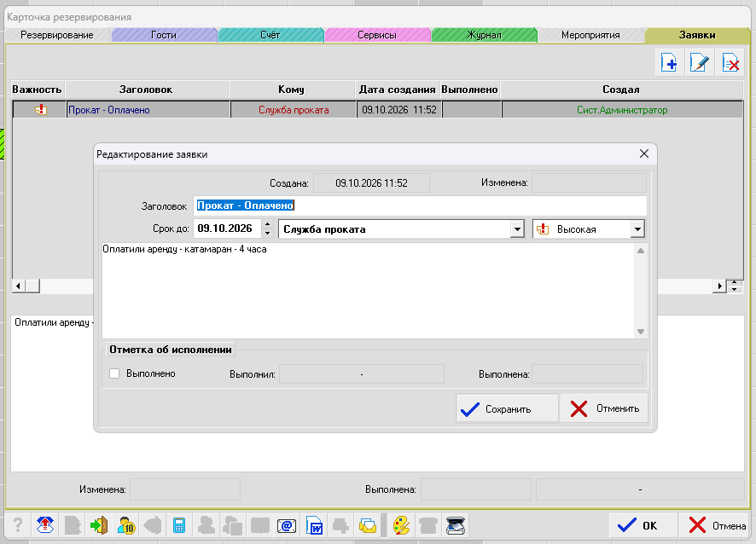Open the color palette icon
Screen dimensions: 756x544
pyautogui.click(x=401, y=525)
